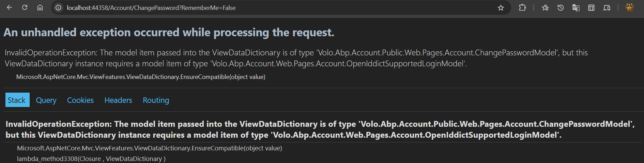644x163 pixels.
Task: Reload the current page
Action: coord(25,8)
